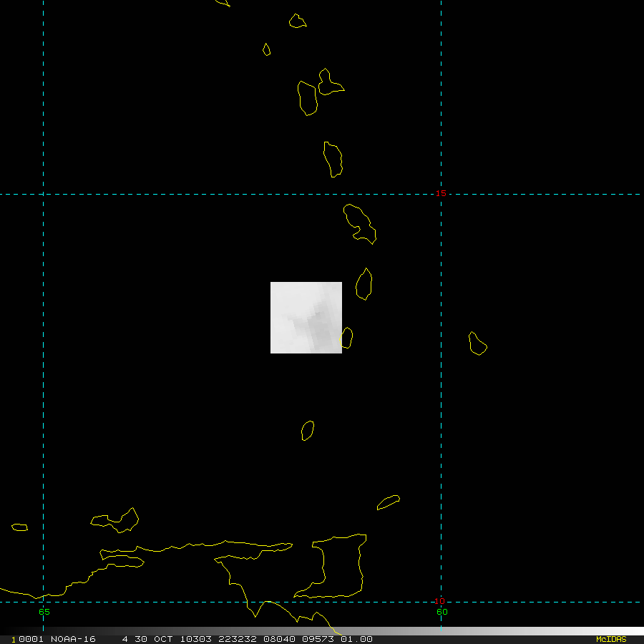Select the Montserrat island outline
This screenshot has width=644, height=644.
tap(267, 49)
